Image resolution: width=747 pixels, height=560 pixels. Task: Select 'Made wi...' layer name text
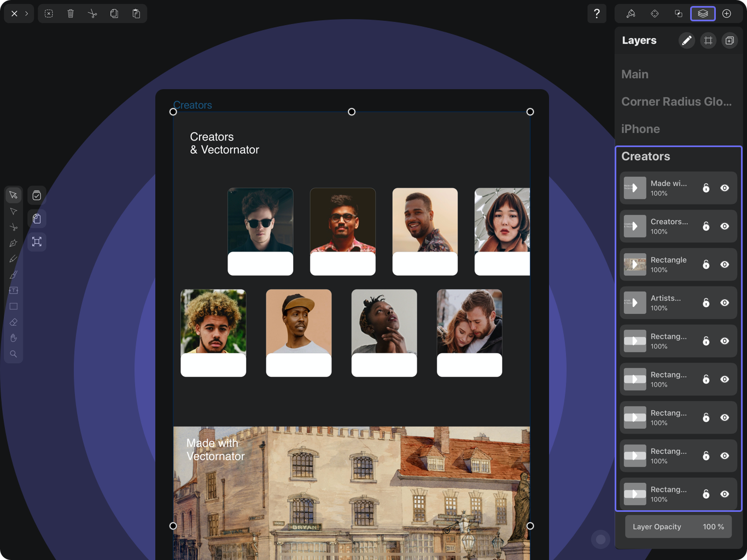668,183
